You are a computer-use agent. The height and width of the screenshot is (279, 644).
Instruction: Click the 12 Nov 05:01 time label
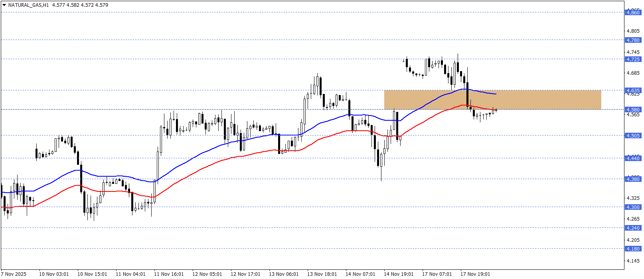[x=207, y=274]
